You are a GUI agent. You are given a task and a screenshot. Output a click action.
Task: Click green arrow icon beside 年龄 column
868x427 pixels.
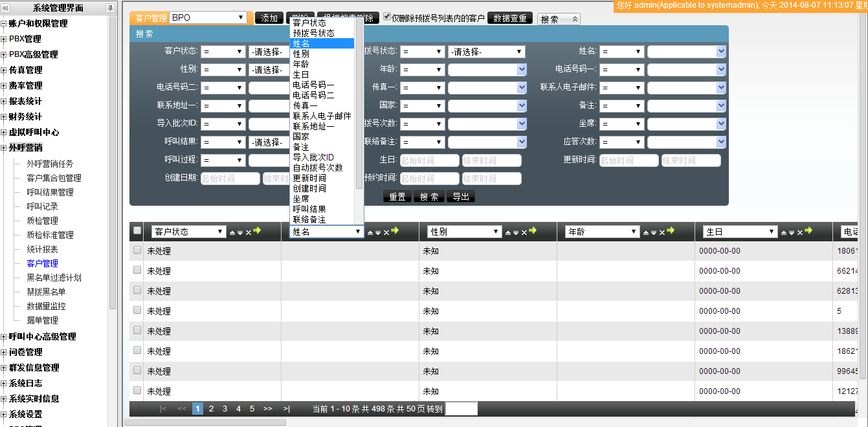(x=671, y=231)
